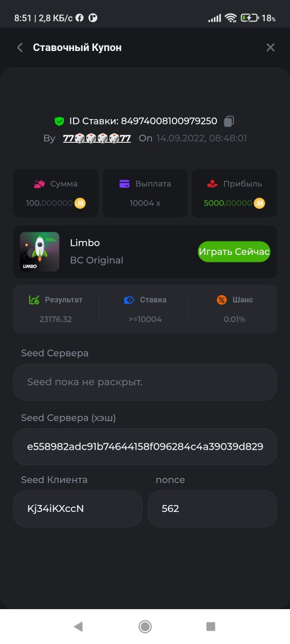
Task: Tap the coin icon in Прибыль card
Action: [259, 203]
